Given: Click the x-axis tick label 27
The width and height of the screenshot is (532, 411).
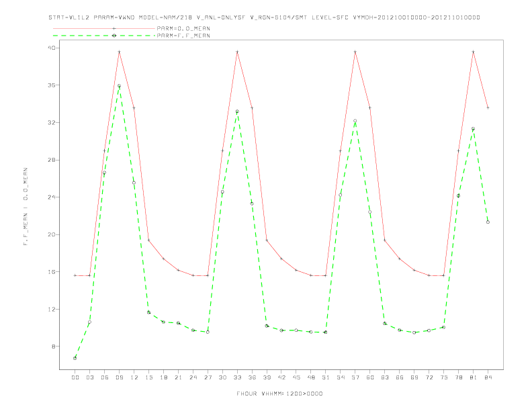Looking at the screenshot, I should tap(208, 377).
